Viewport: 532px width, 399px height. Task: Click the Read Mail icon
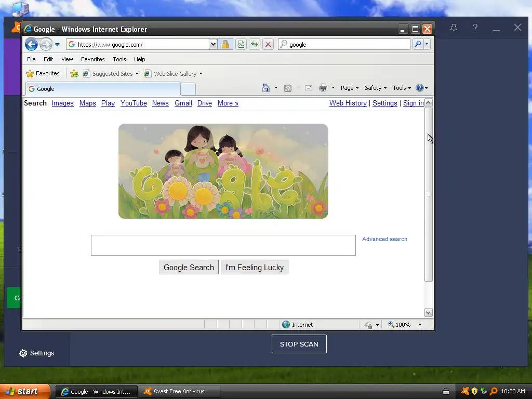click(x=309, y=88)
